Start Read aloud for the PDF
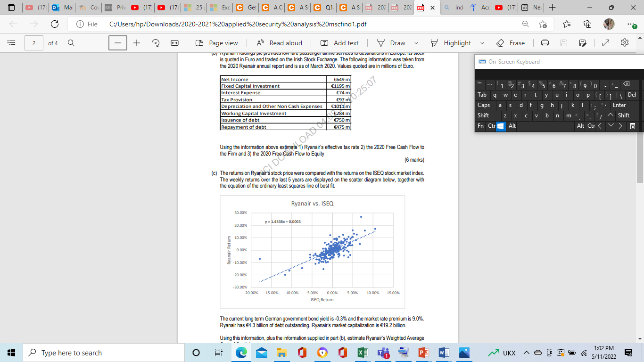Viewport: 644px width, 362px height. point(280,43)
